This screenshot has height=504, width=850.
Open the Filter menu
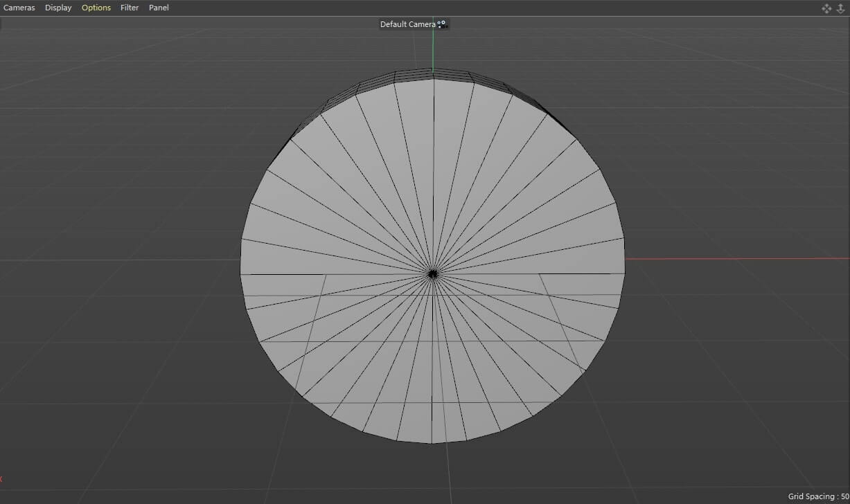pyautogui.click(x=129, y=8)
